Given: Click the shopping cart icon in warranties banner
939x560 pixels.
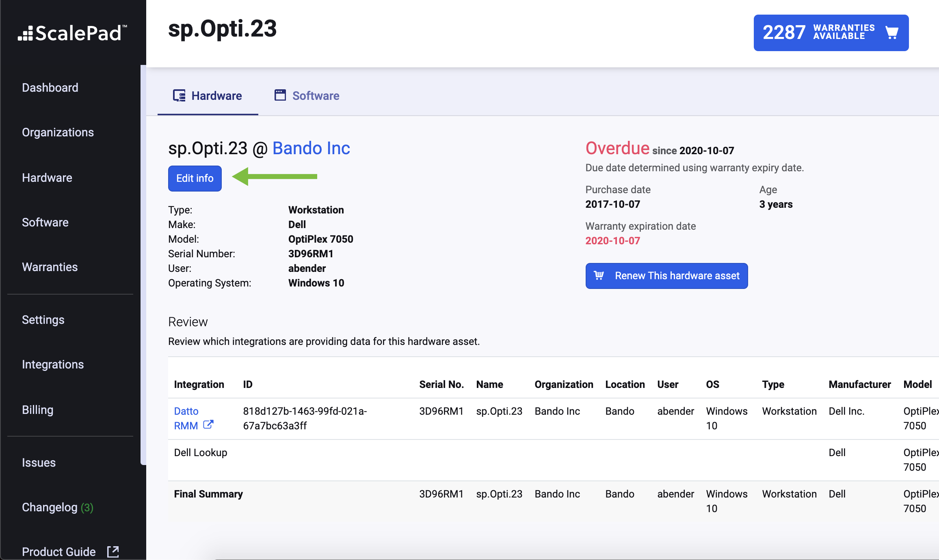Looking at the screenshot, I should [x=891, y=32].
